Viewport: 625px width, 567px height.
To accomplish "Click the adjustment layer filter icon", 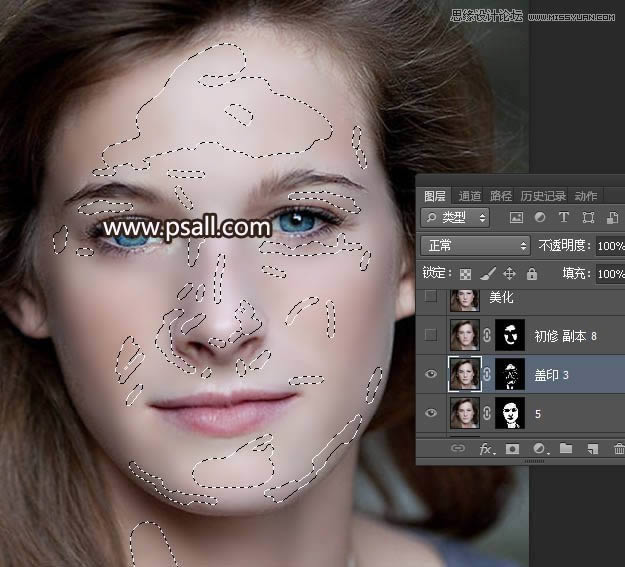I will click(x=540, y=217).
